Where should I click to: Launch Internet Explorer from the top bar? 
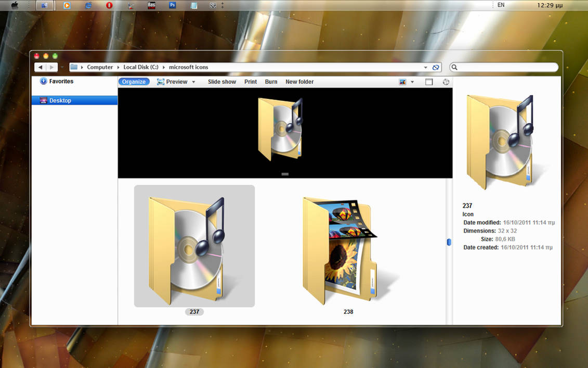point(88,5)
